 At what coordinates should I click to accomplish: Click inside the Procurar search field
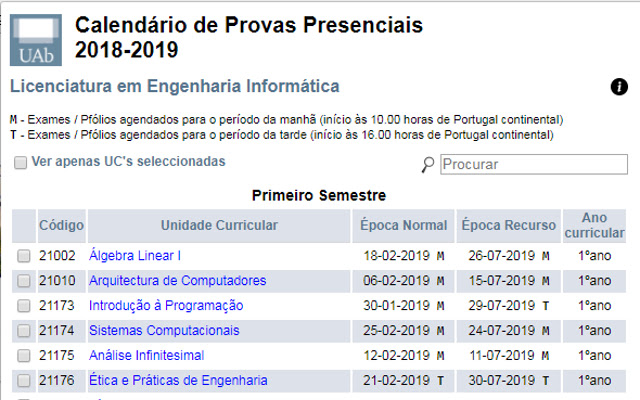pyautogui.click(x=534, y=164)
